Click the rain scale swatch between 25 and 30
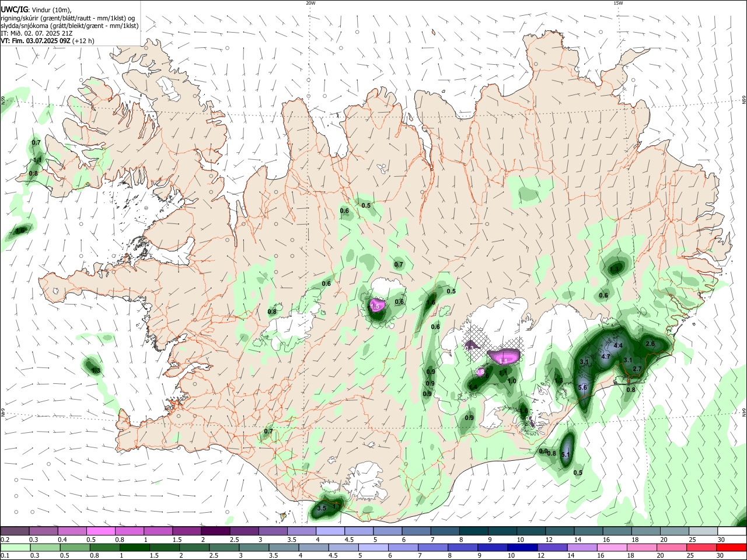747x560 pixels. click(701, 547)
